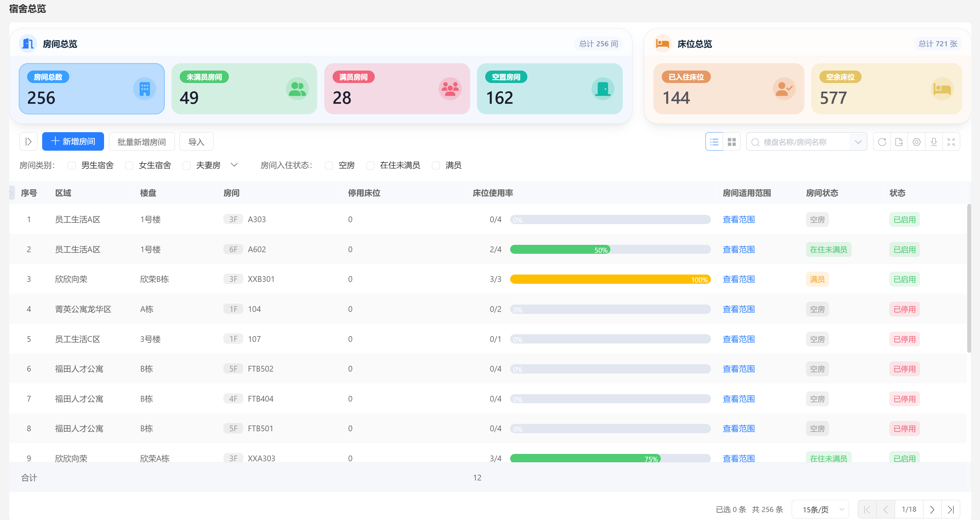980x520 pixels.
Task: Open 查看范围 link for room XXB301
Action: pyautogui.click(x=738, y=279)
